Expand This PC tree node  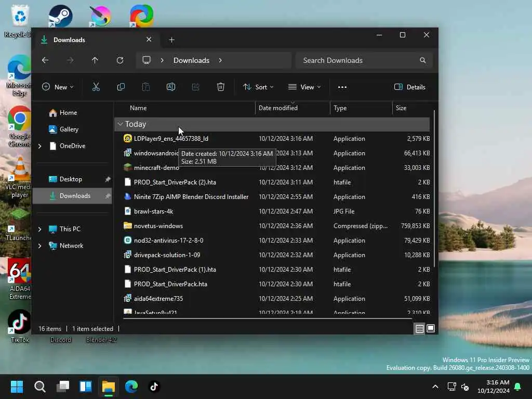pos(39,229)
